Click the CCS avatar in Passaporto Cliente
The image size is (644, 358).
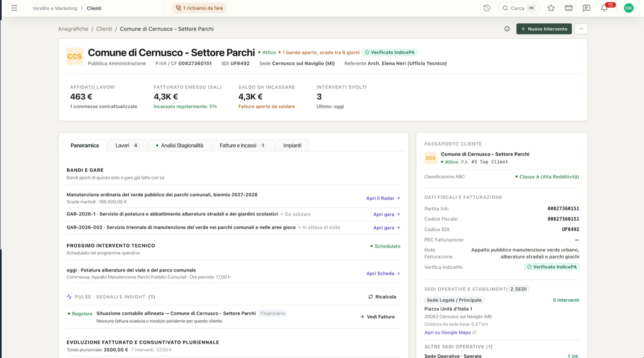click(x=431, y=158)
